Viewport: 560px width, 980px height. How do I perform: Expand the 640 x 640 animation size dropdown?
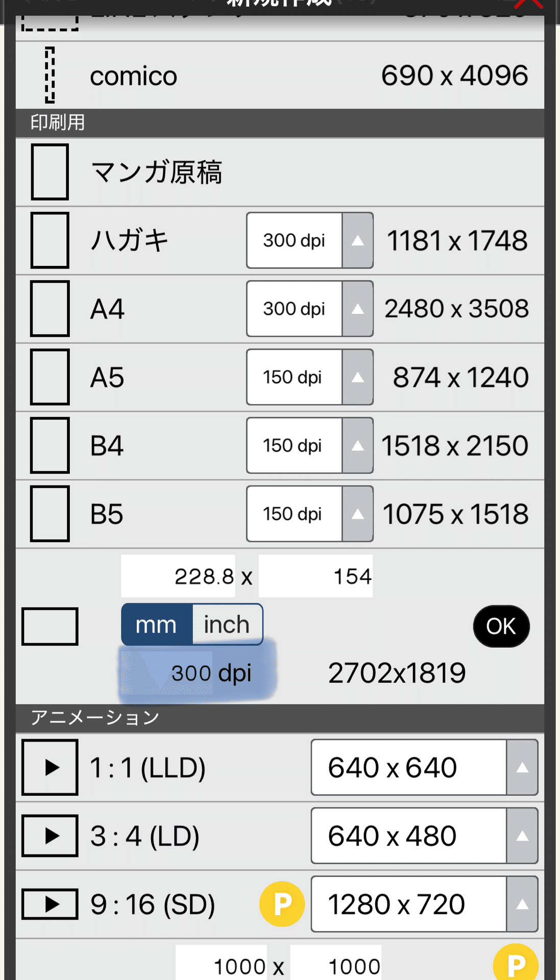click(x=424, y=767)
